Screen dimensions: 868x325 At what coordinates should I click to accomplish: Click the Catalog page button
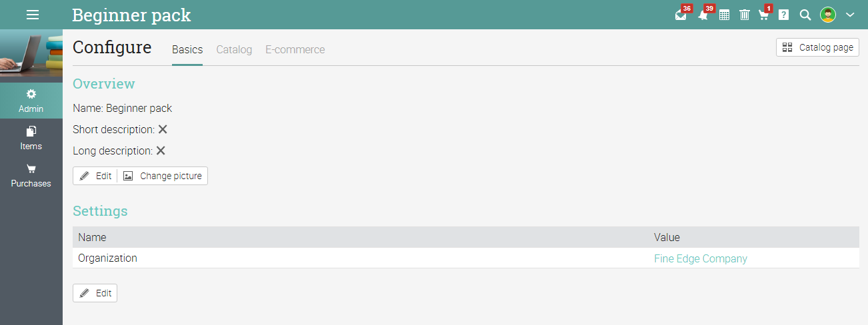[x=817, y=47]
